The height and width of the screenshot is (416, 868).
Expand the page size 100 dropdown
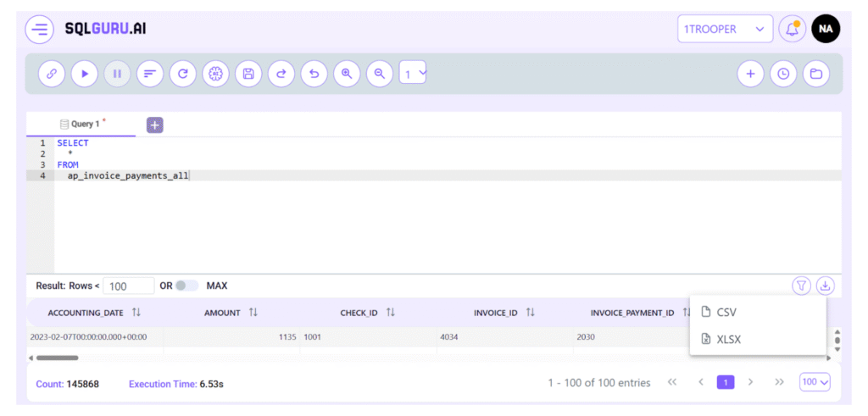point(815,382)
